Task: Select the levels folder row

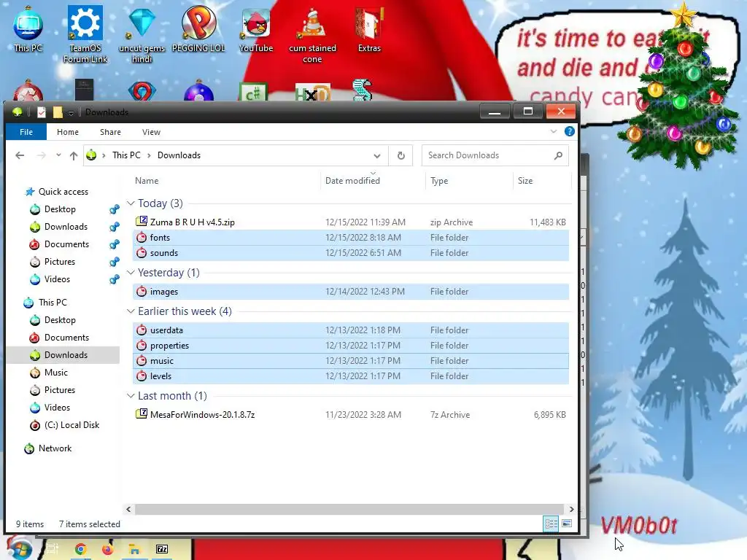Action: (351, 376)
